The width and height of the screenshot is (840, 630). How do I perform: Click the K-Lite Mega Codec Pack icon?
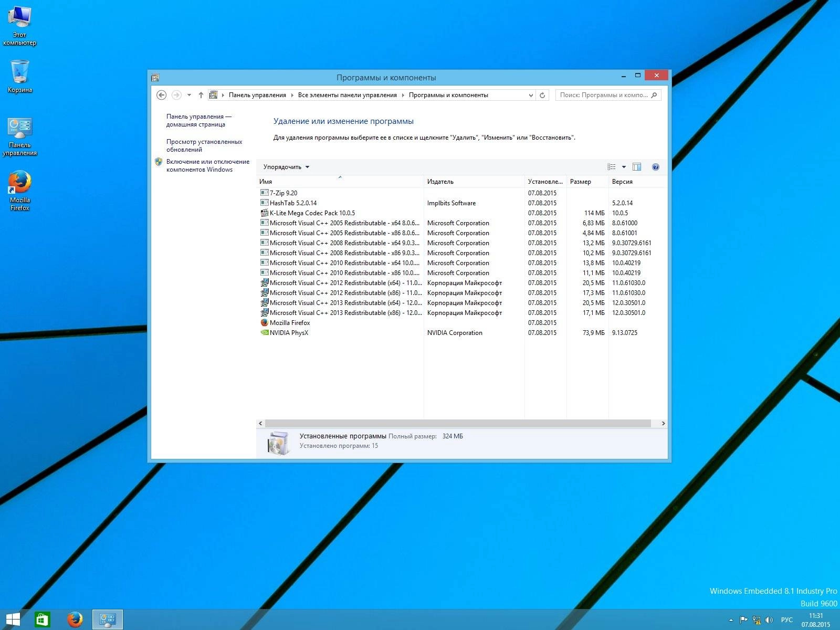(x=265, y=213)
